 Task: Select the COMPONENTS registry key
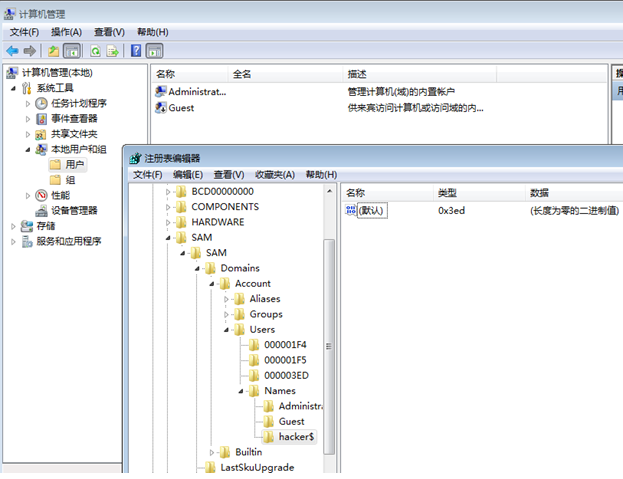click(225, 207)
